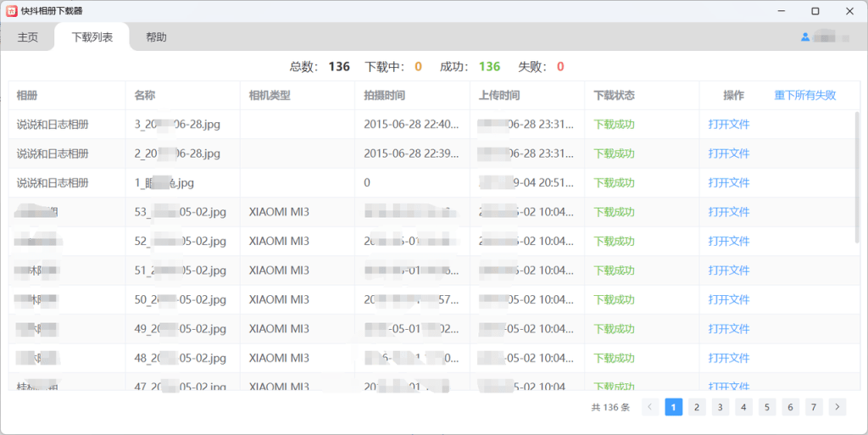
Task: Click 重下所有失败 link
Action: [804, 96]
